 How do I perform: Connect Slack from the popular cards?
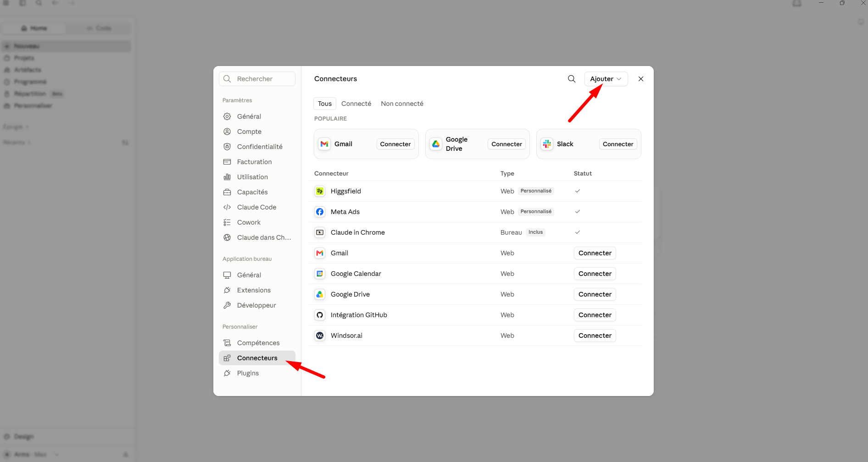point(618,144)
